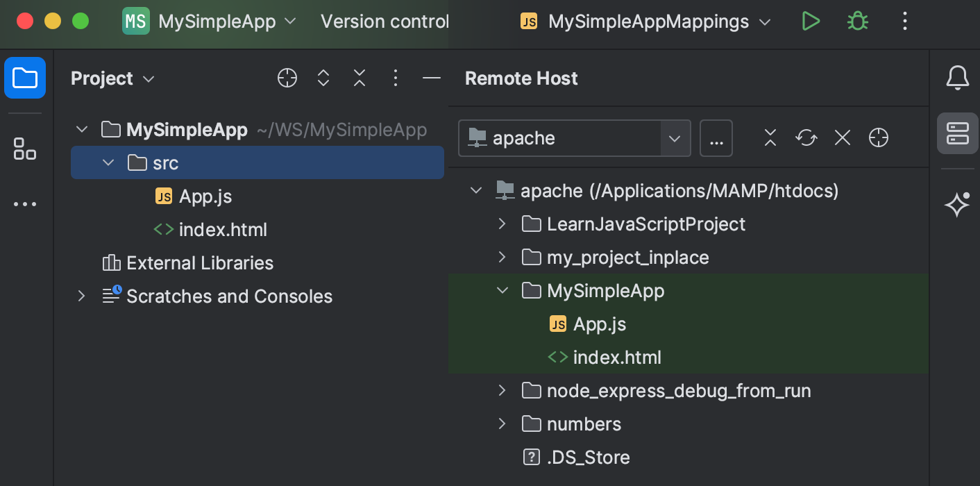Viewport: 980px width, 486px height.
Task: Select the Project tool window icon in left sidebar
Action: click(x=25, y=78)
